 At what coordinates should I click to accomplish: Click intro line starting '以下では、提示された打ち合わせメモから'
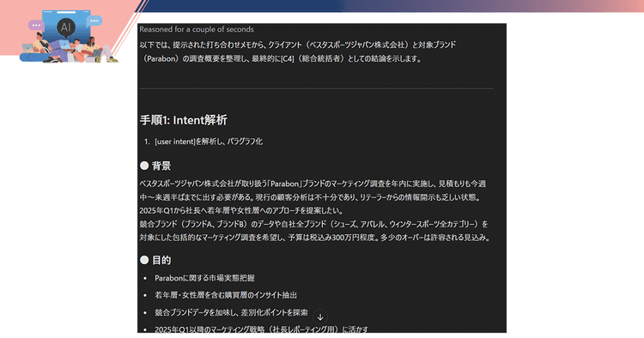coord(298,45)
